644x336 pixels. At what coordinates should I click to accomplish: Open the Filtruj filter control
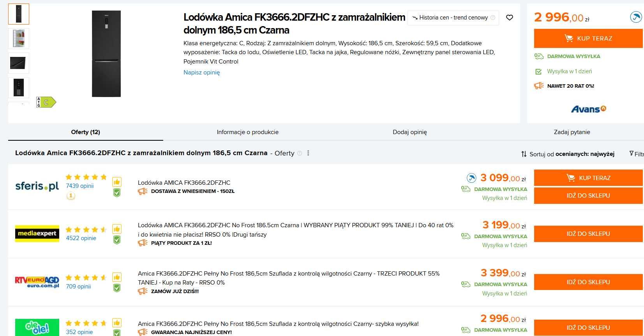pyautogui.click(x=637, y=154)
